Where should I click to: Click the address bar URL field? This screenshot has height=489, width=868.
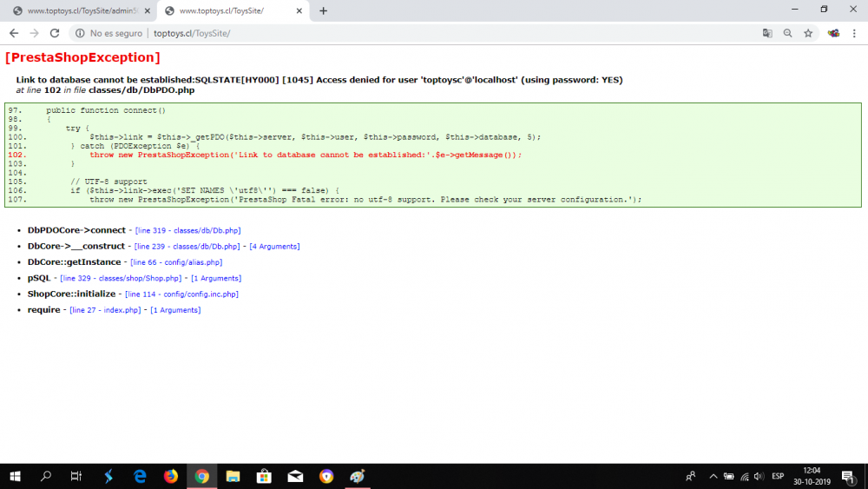[x=443, y=33]
